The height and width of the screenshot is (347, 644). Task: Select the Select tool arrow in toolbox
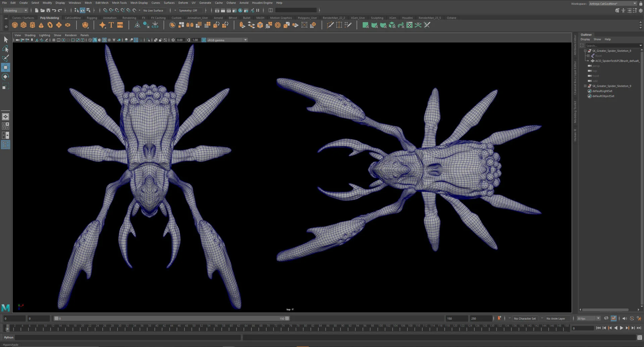[x=6, y=40]
